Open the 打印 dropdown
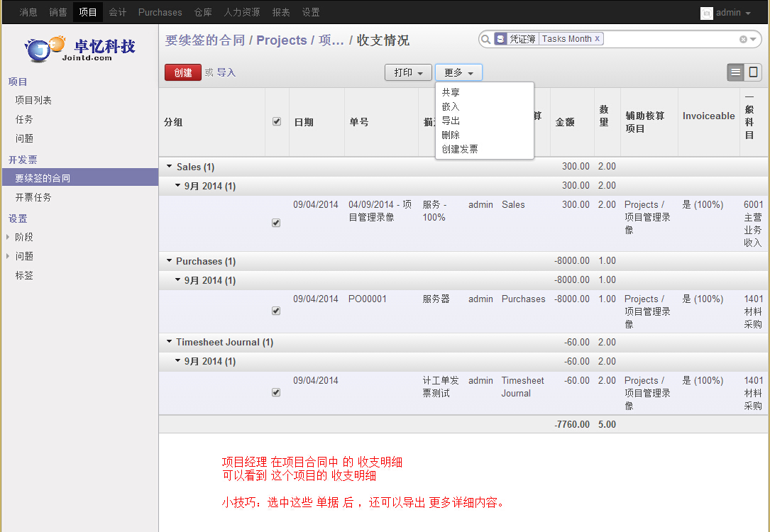 click(x=408, y=72)
